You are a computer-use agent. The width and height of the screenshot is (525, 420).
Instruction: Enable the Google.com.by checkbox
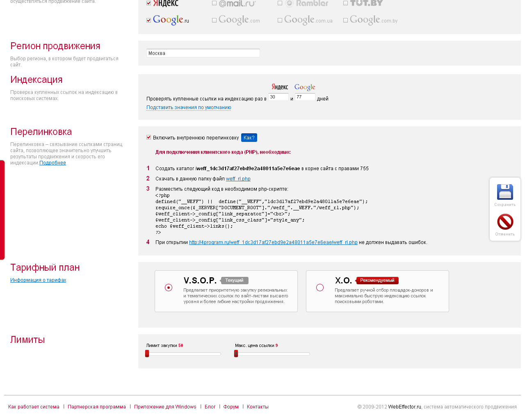(x=345, y=20)
